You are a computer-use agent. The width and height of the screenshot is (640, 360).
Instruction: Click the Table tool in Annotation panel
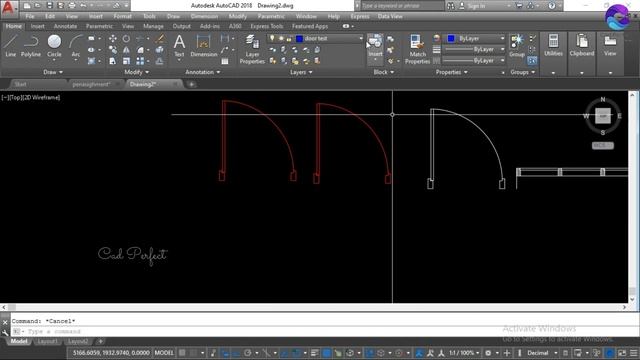click(225, 61)
